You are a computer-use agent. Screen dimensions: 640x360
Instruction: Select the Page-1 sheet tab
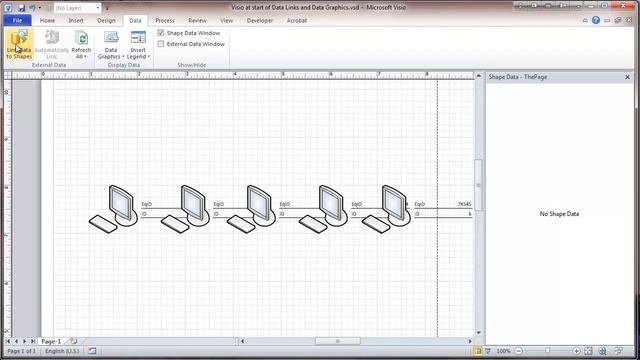coord(51,341)
